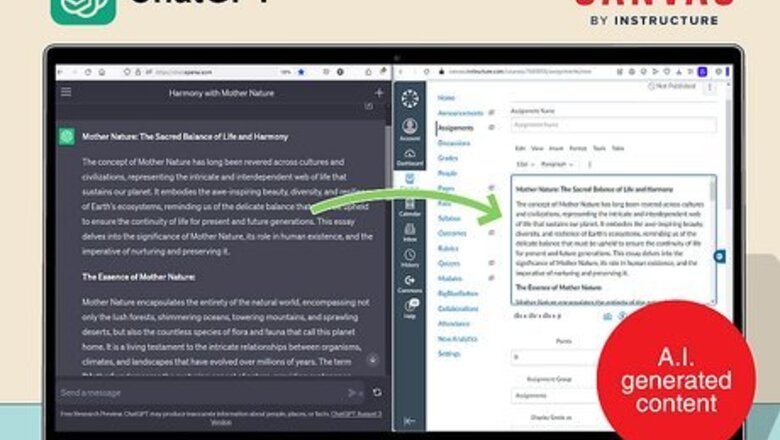Click the purple extension icon in Canvas browser

click(x=702, y=72)
